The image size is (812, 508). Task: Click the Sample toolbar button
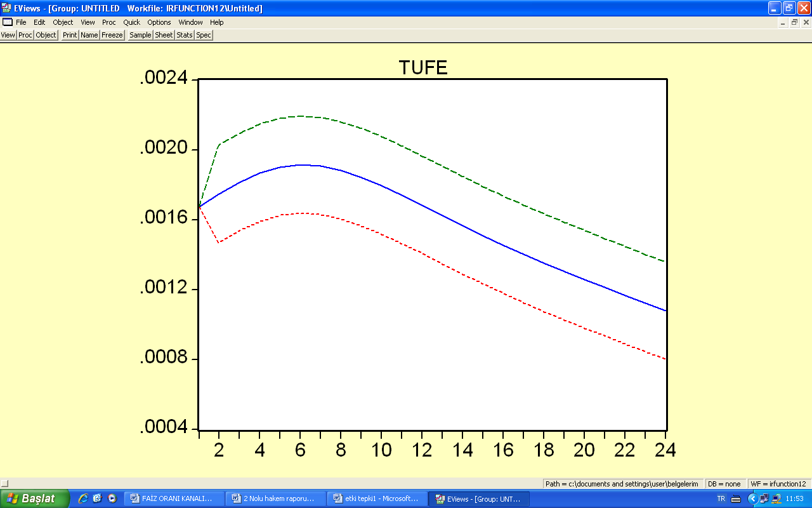[140, 35]
